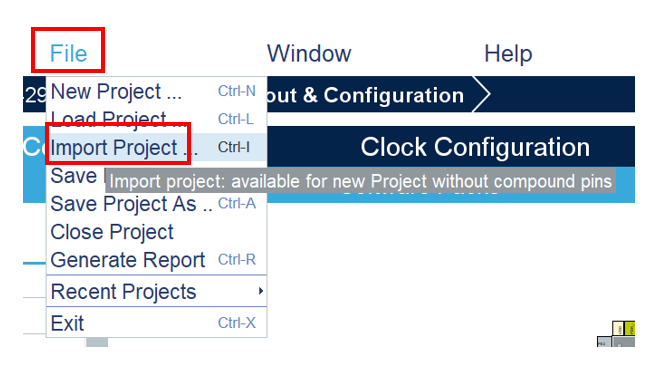650x371 pixels.
Task: Click Pinout & Configuration breadcrumb
Action: 365,95
